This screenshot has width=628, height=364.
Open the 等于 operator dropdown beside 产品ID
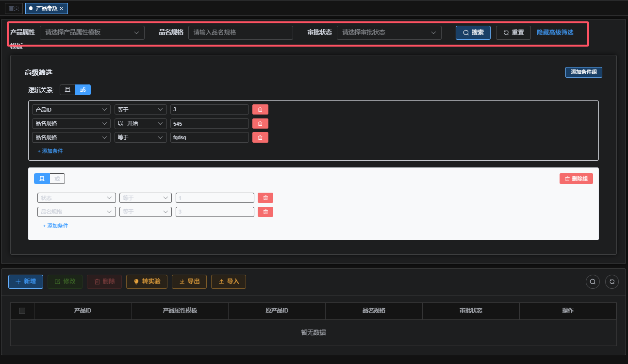pyautogui.click(x=141, y=110)
